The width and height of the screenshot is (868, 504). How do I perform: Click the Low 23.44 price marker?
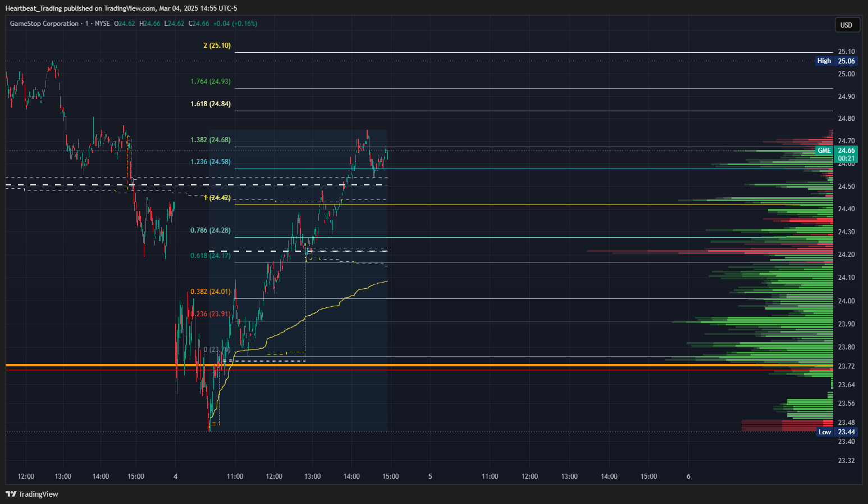(836, 432)
